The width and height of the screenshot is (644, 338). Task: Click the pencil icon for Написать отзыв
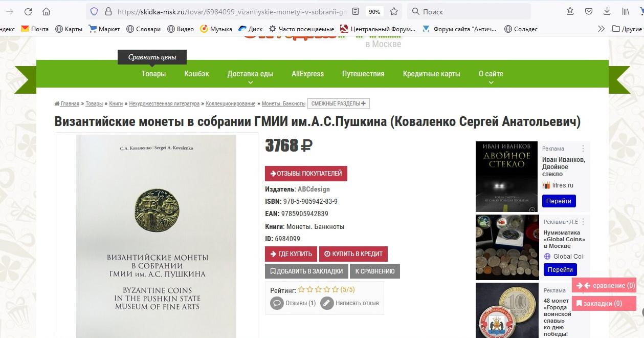[327, 303]
